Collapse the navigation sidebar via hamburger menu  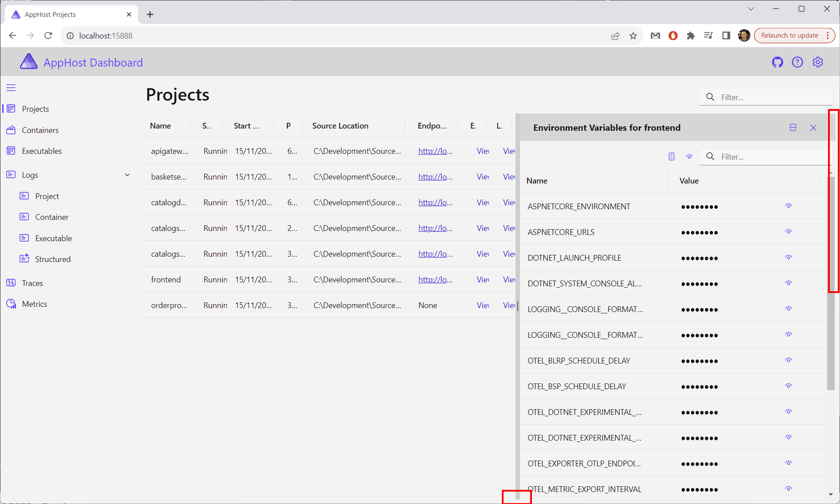click(11, 87)
